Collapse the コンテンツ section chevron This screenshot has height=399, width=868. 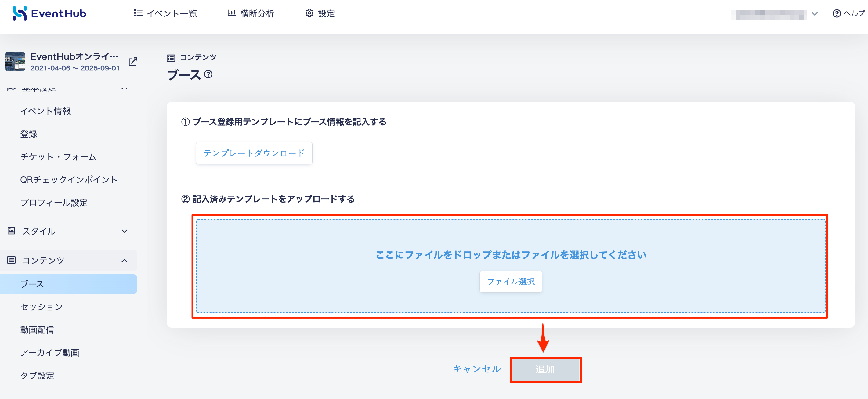tap(124, 260)
